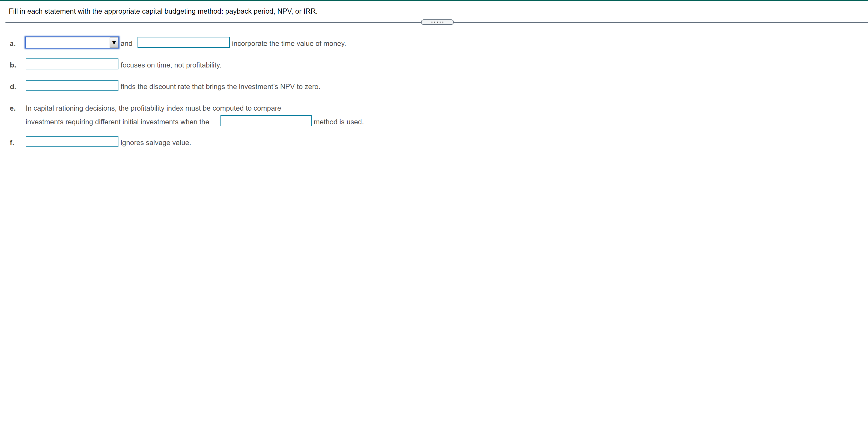Click the bold 'b.' statement label
Viewport: 868px width, 427px height.
pyautogui.click(x=13, y=65)
